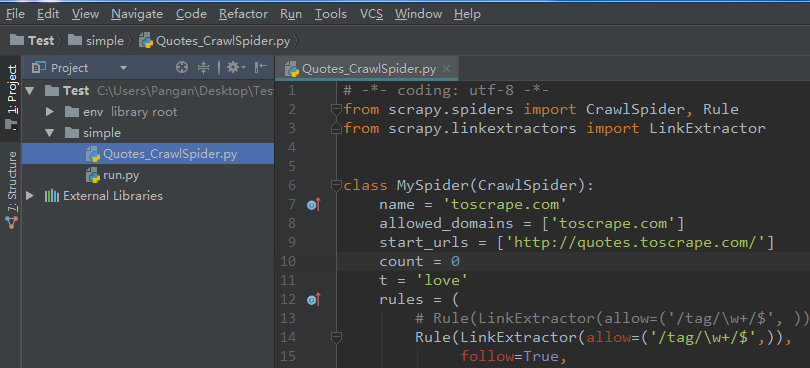Collapse the Test root folder arrow

[x=29, y=91]
